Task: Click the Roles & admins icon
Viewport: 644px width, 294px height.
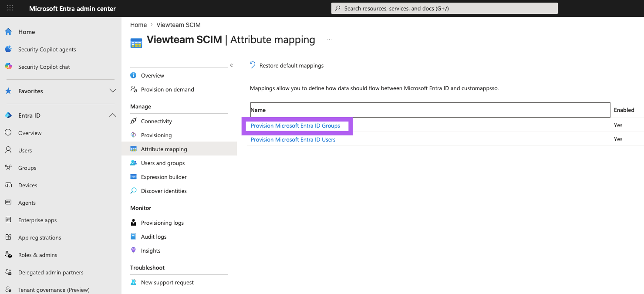Action: 8,255
